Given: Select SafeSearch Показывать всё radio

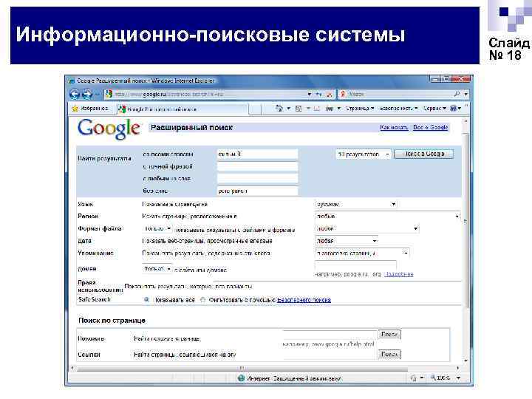Looking at the screenshot, I should [146, 299].
